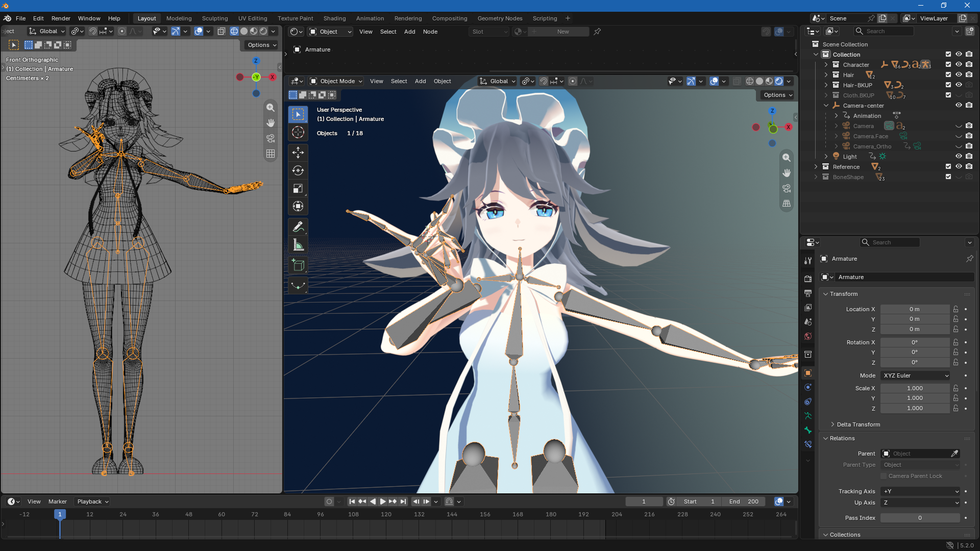Open the rotation Mode XYZ Euler dropdown
This screenshot has height=551, width=980.
click(916, 375)
